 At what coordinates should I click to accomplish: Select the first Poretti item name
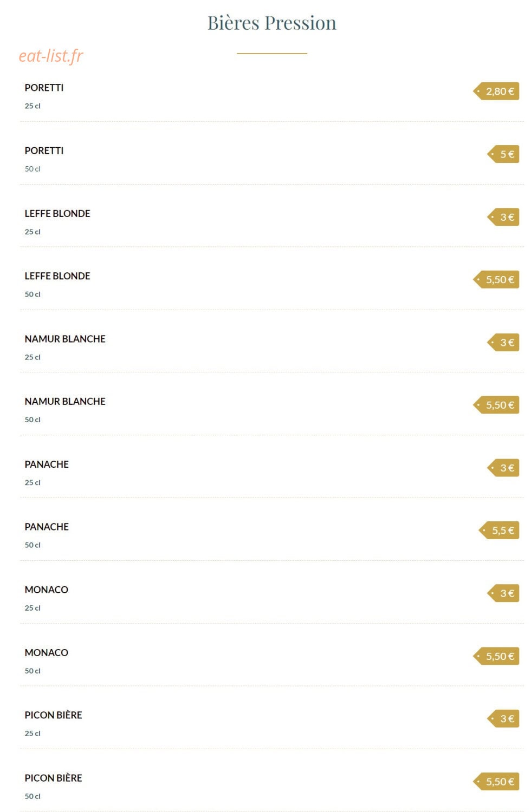pyautogui.click(x=44, y=88)
